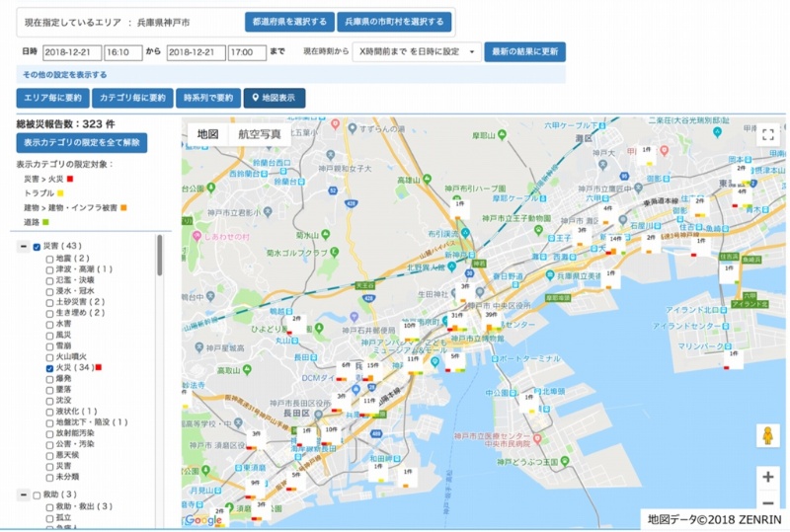Zoom out with the minus icon
The image size is (790, 532).
point(767,503)
